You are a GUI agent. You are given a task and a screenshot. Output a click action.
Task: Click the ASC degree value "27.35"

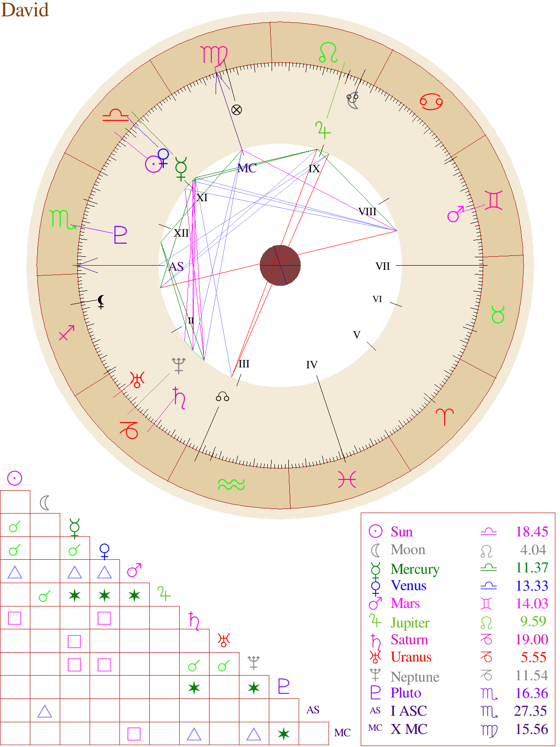pos(531,711)
